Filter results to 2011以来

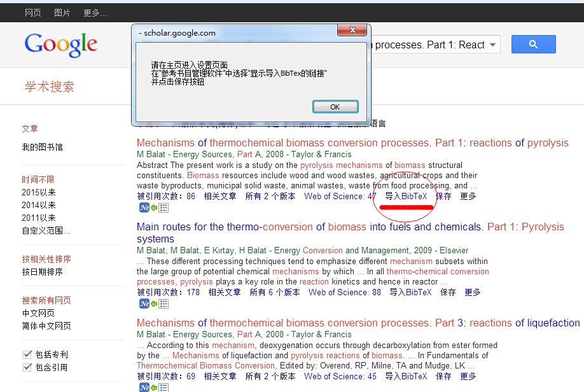click(x=38, y=218)
